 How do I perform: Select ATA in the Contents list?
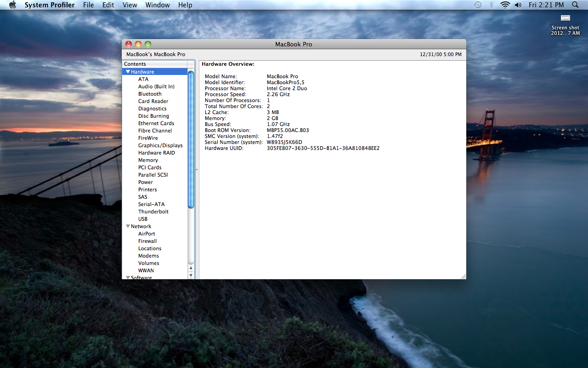[143, 79]
